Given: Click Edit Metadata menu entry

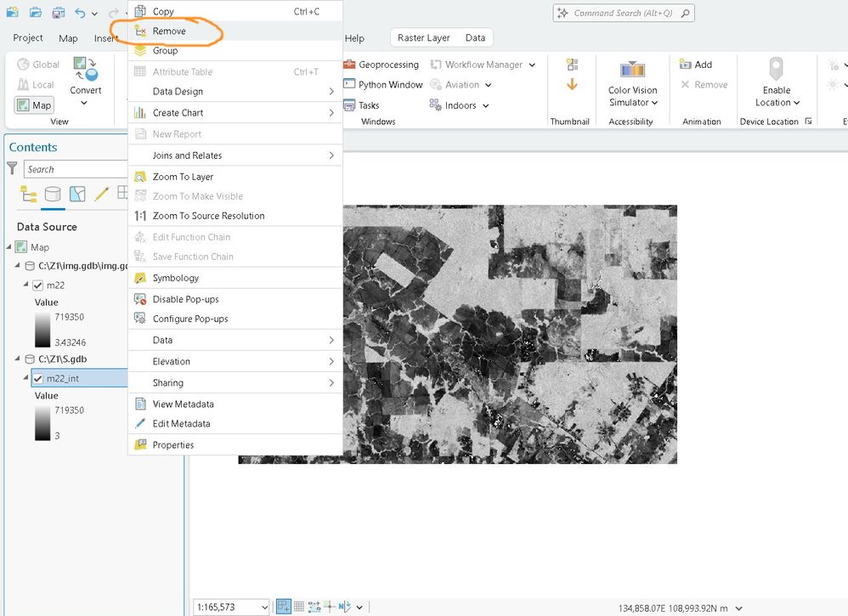Looking at the screenshot, I should click(235, 423).
